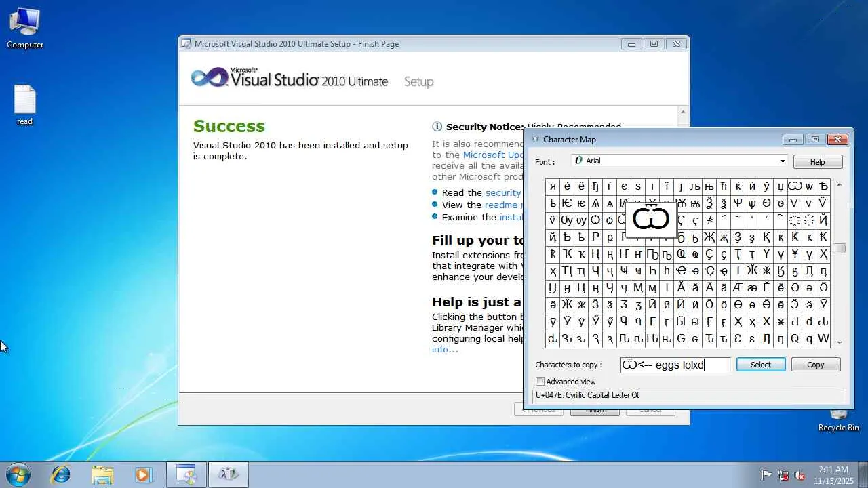
Task: Focus the Characters to copy text field
Action: (675, 365)
